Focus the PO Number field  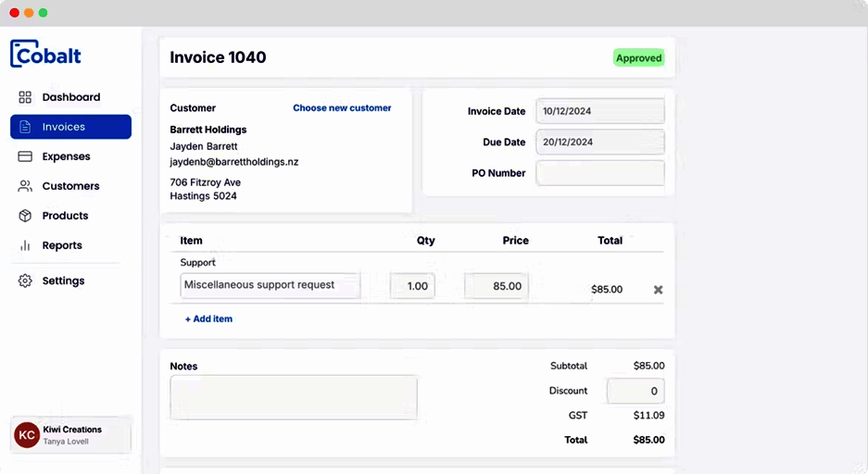(600, 173)
